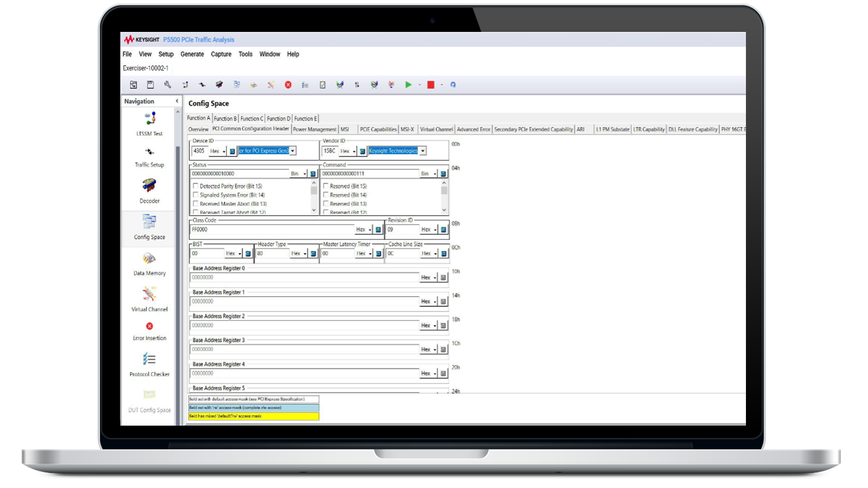
Task: Click the green Run play toolbar button
Action: [x=409, y=85]
